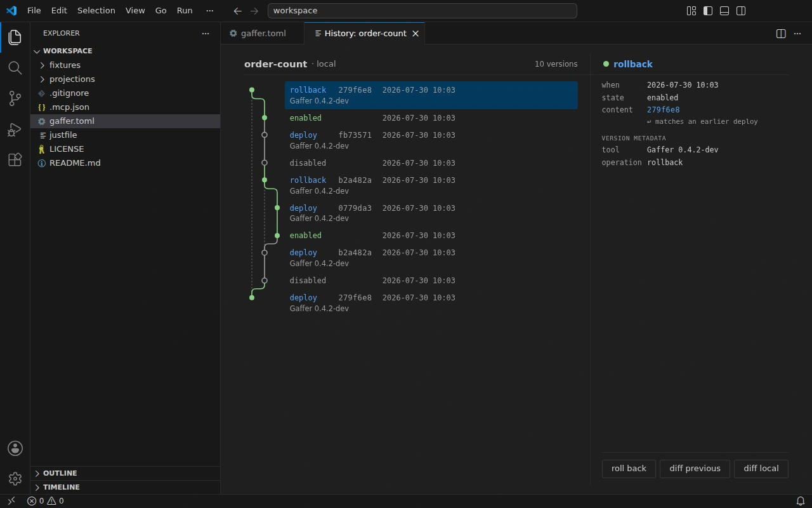812x508 pixels.
Task: Click the roll back button
Action: coord(629,469)
